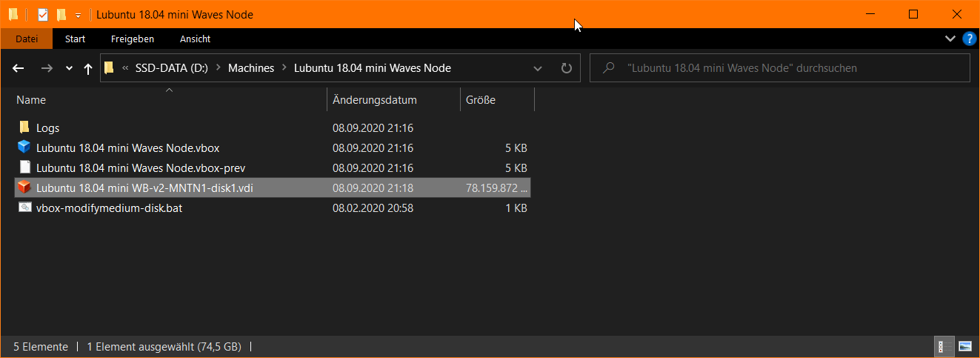This screenshot has width=980, height=358.
Task: Go forward with the right arrow
Action: coord(47,68)
